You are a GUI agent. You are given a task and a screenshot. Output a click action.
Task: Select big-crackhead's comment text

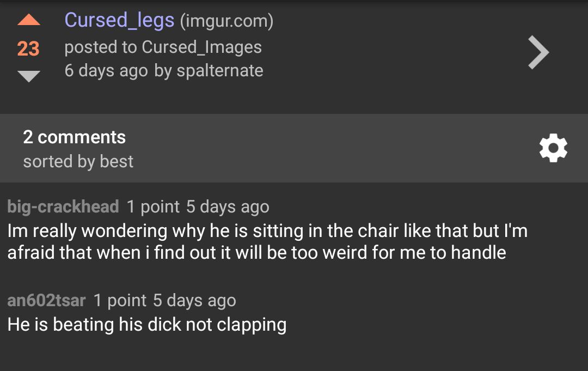coord(267,241)
